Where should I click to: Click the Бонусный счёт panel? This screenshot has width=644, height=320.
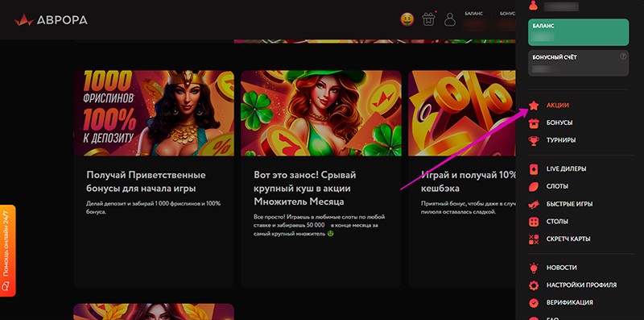pyautogui.click(x=578, y=63)
